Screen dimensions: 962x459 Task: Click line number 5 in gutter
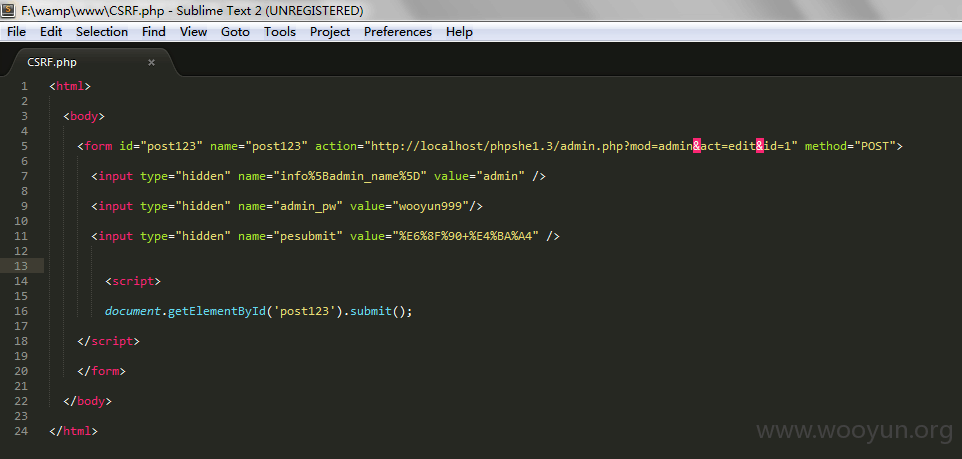(24, 146)
